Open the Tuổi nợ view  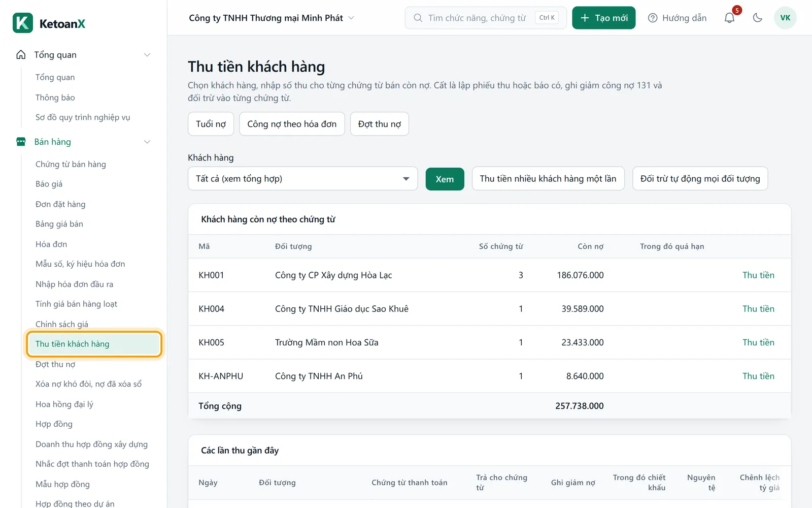pyautogui.click(x=211, y=124)
